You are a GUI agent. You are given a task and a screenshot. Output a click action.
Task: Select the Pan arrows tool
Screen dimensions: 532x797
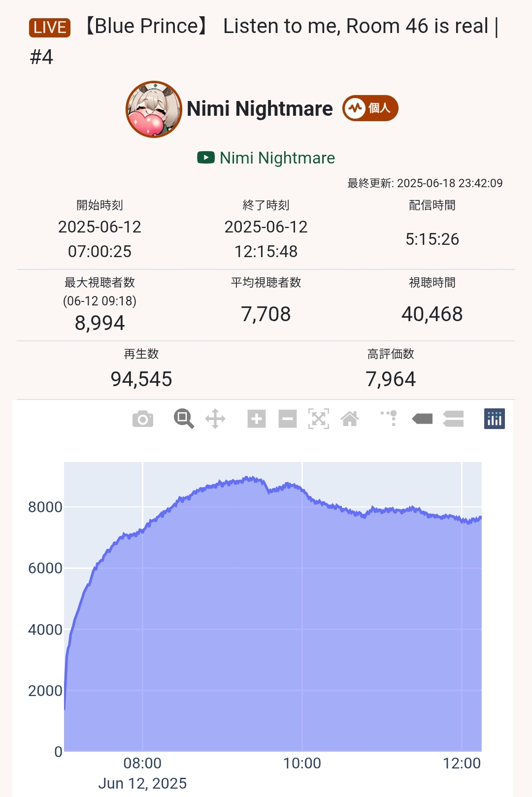[x=215, y=419]
